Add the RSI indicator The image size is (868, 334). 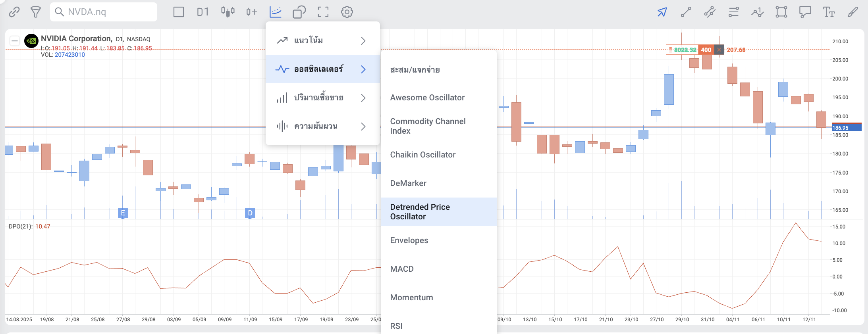[439, 326]
